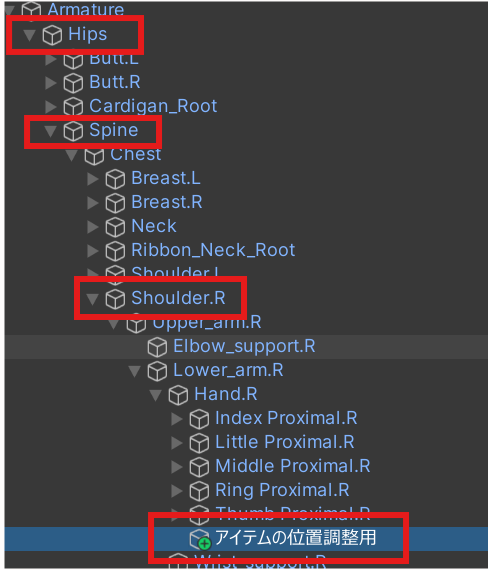The height and width of the screenshot is (570, 488).
Task: Click the cube icon next to Elbow_support.R
Action: [157, 347]
